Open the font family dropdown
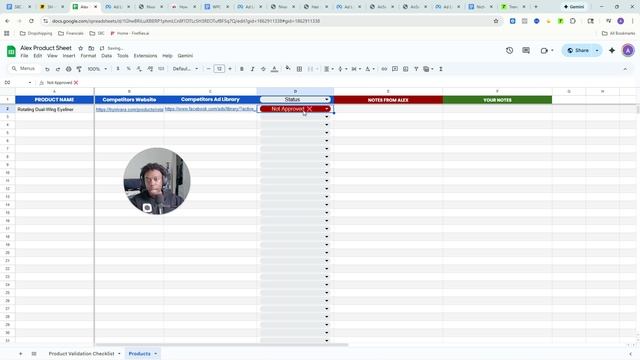This screenshot has height=360, width=640. coord(185,69)
